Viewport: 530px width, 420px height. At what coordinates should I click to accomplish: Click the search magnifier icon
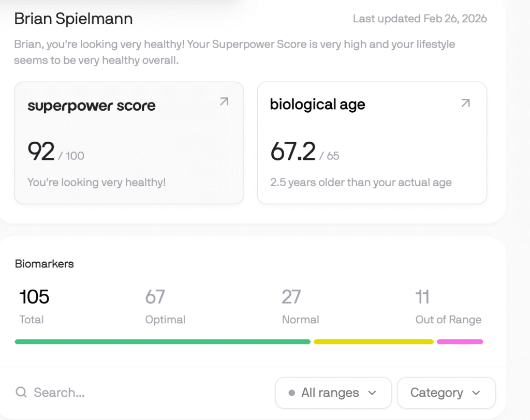point(21,393)
